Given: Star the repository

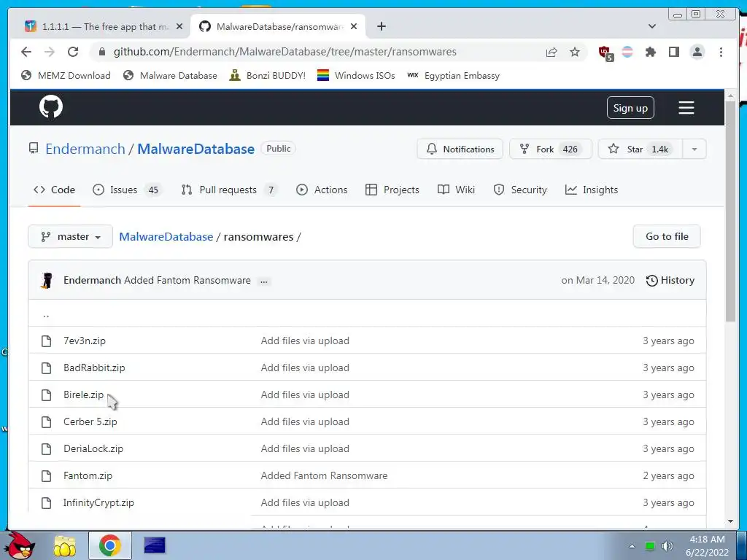Looking at the screenshot, I should (x=640, y=149).
